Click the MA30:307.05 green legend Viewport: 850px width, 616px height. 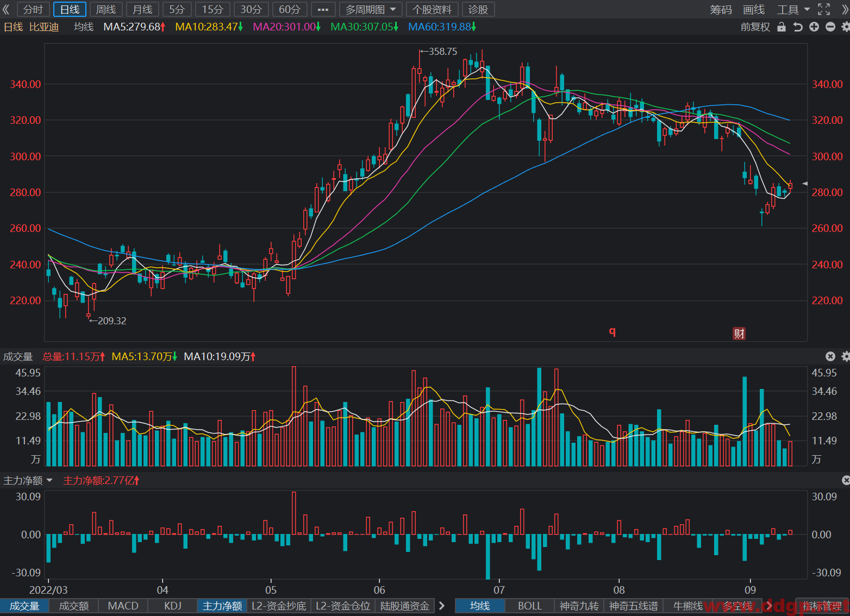pos(365,27)
